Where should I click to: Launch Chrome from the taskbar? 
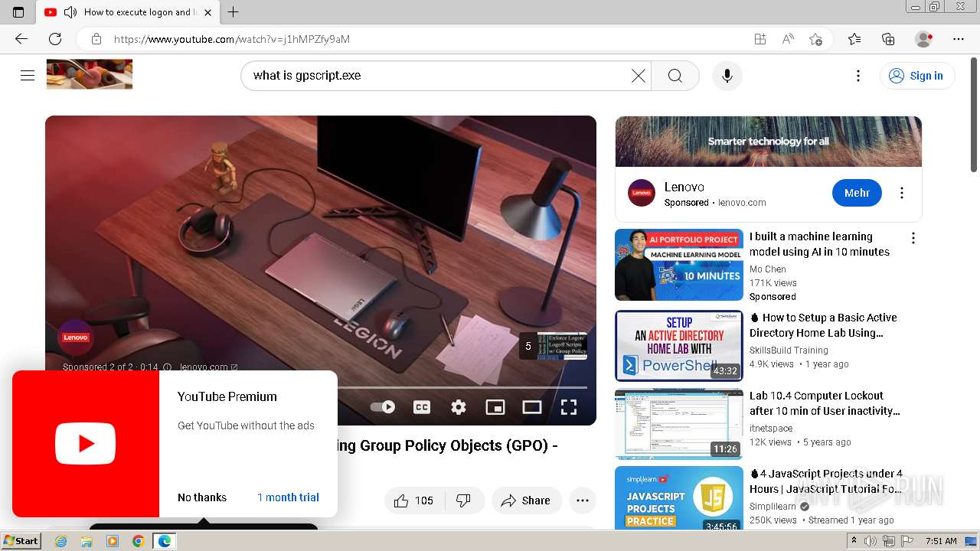tap(138, 541)
